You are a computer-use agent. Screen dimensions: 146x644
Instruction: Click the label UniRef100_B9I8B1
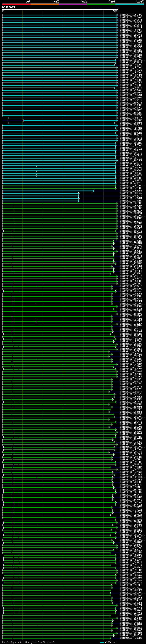tap(131, 58)
